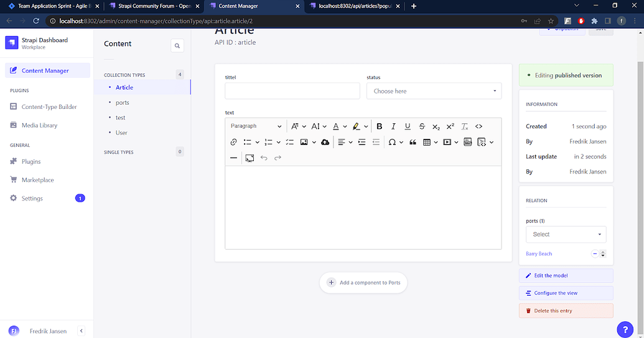Insert a bulleted list
The image size is (644, 338).
tap(247, 142)
